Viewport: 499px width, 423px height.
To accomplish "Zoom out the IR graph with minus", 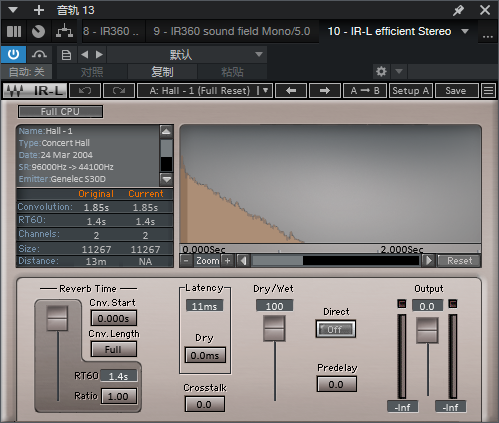I will 186,261.
